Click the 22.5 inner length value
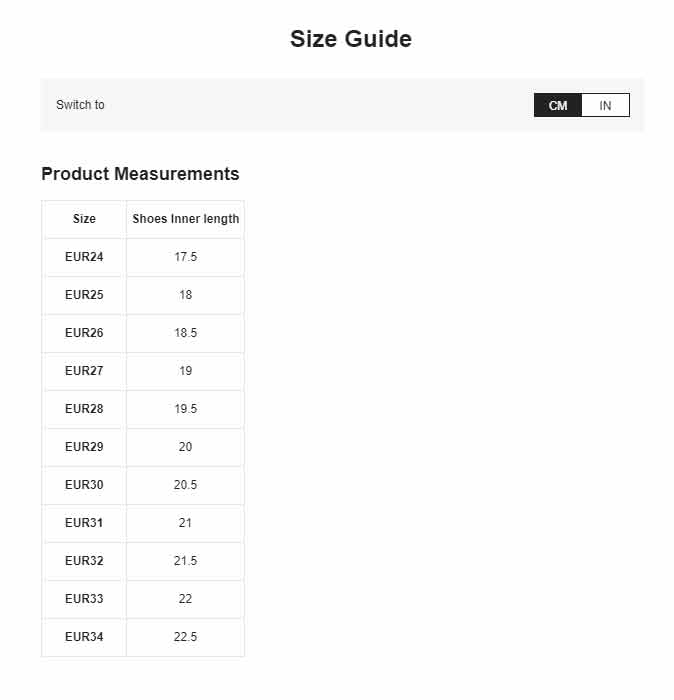 coord(185,637)
